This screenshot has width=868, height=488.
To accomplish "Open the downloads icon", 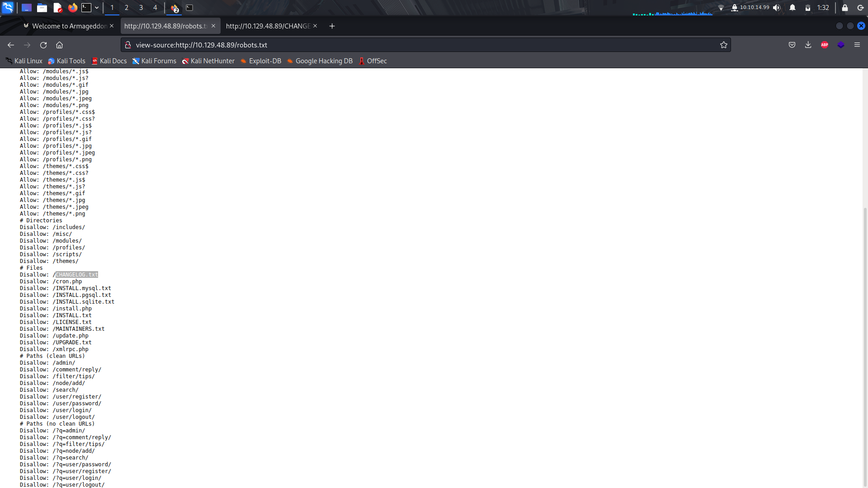I will pos(808,45).
